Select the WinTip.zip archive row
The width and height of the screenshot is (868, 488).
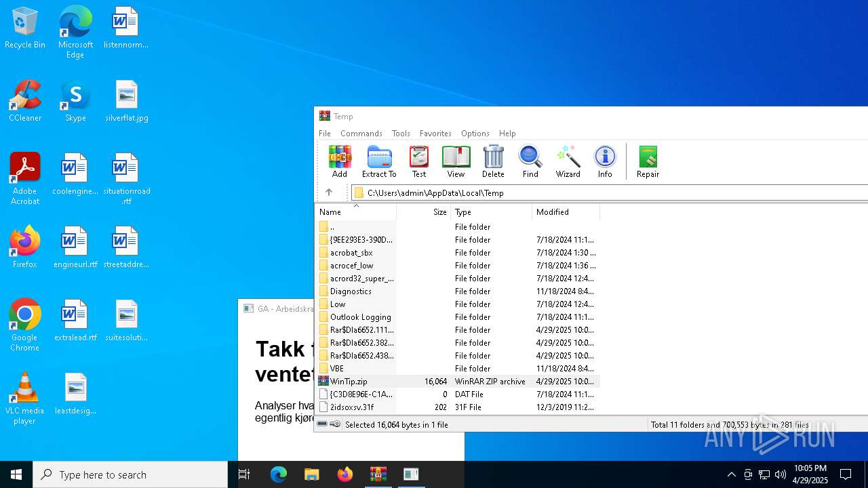pyautogui.click(x=458, y=382)
